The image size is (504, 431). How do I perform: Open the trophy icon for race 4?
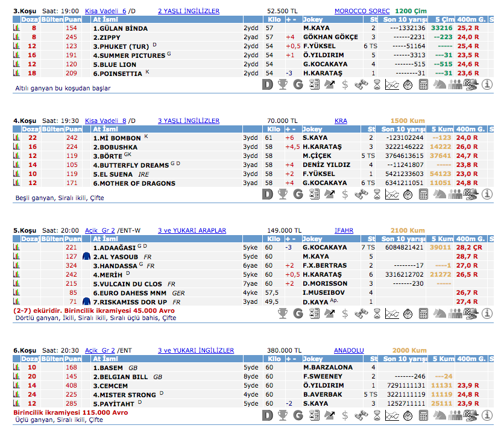coord(283,195)
